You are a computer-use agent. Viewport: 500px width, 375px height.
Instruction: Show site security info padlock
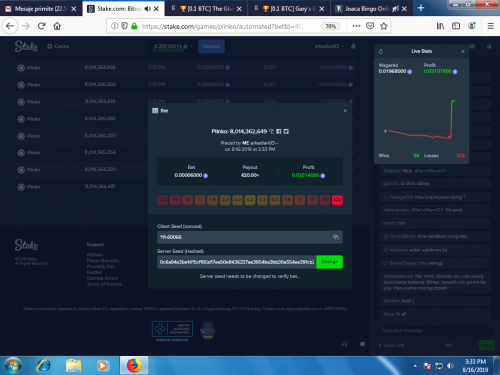click(134, 26)
